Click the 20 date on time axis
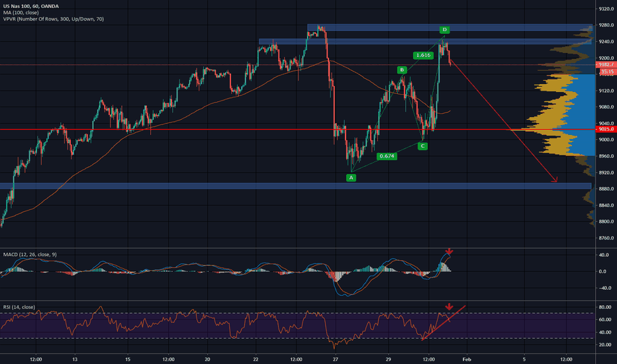Viewport: 617px width, 364px height. point(207,359)
